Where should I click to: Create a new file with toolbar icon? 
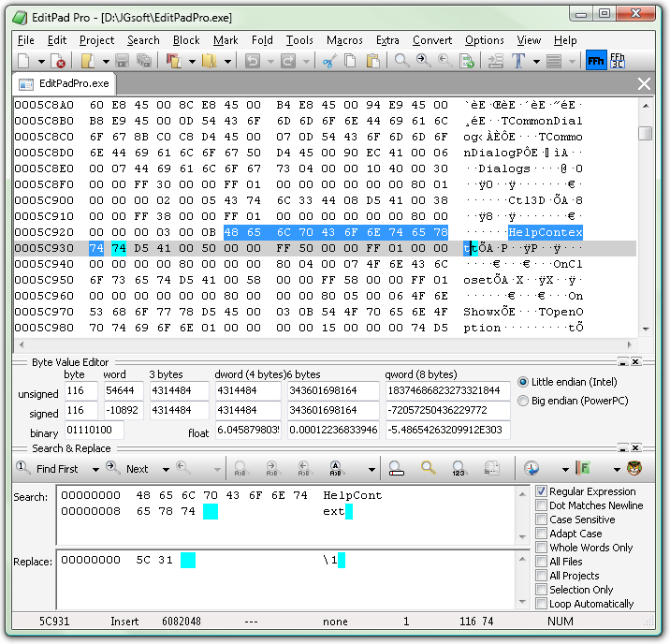point(24,61)
